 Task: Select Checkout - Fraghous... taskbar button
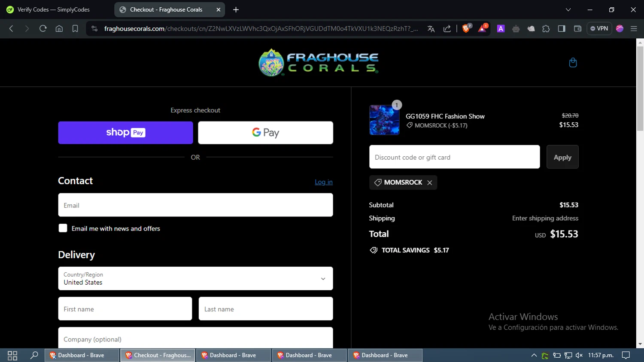click(158, 356)
